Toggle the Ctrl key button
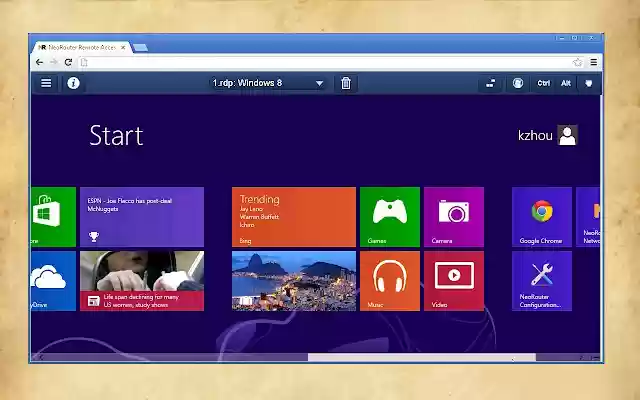Screen dimensions: 640x400 [543, 83]
